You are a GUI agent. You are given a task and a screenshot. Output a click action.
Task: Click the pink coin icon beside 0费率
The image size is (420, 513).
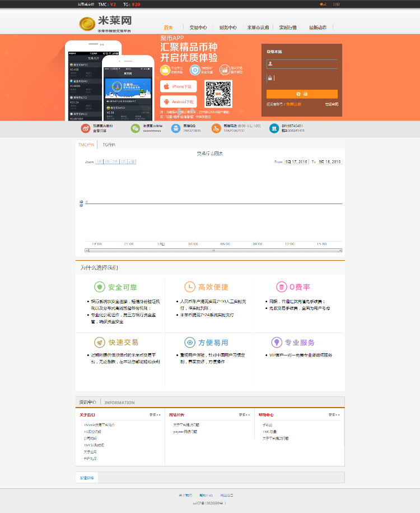click(282, 287)
